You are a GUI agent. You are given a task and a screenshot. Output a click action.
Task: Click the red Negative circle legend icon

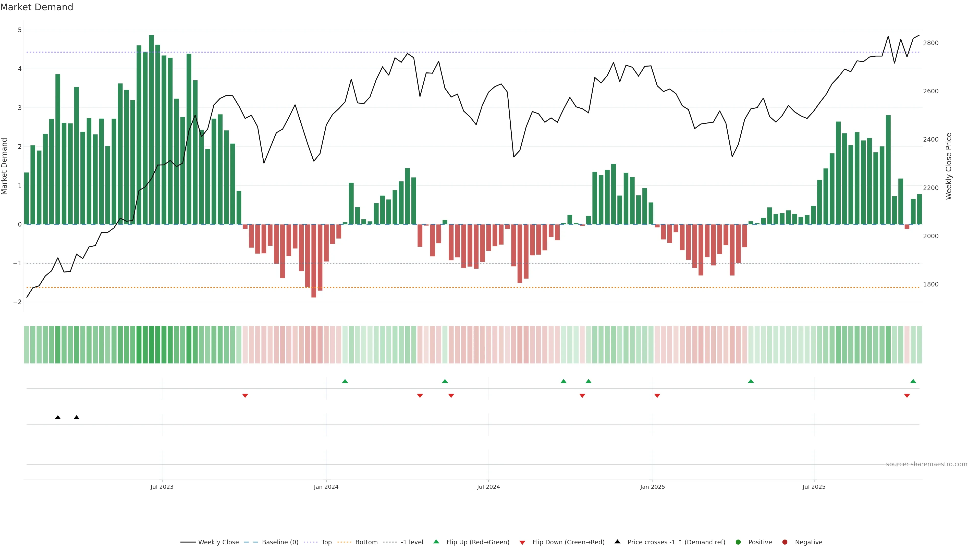[x=785, y=542]
